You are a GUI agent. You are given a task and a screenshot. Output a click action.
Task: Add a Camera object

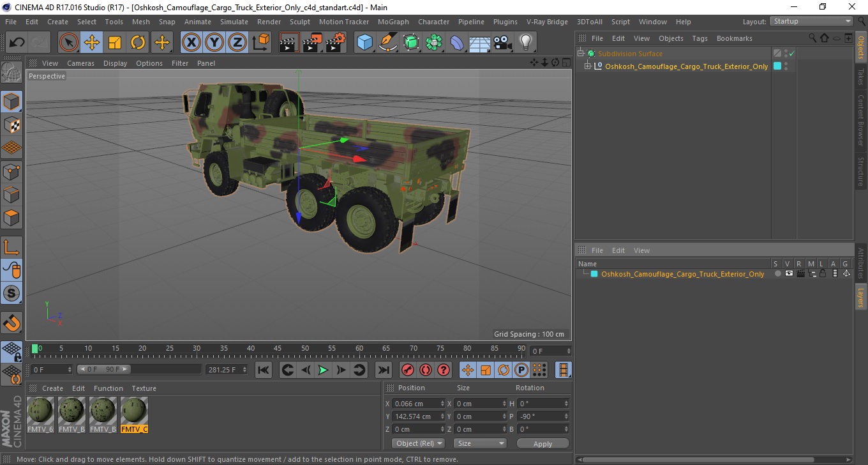503,43
